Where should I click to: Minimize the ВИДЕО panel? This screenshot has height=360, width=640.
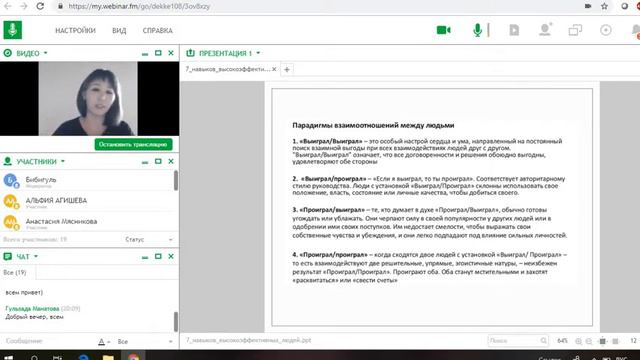click(x=145, y=53)
